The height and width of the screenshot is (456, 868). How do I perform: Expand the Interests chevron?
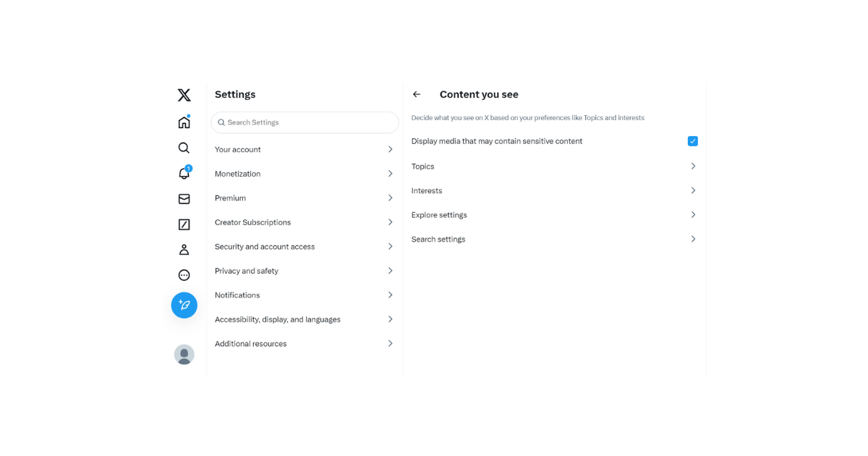[692, 190]
